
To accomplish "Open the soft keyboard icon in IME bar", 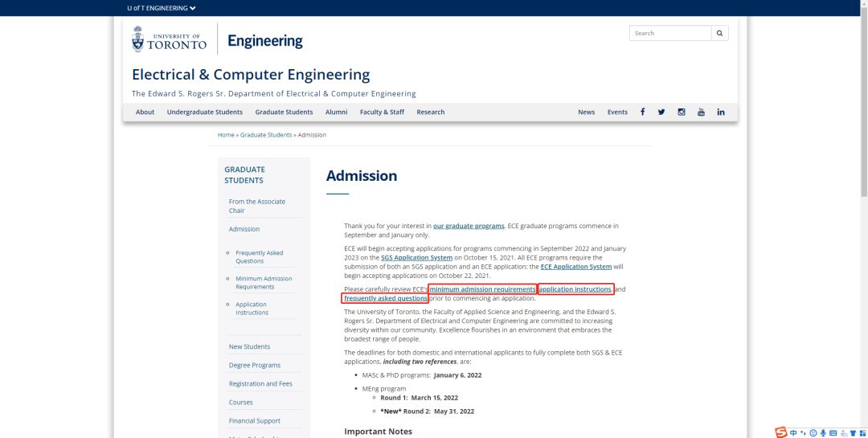I will point(833,433).
